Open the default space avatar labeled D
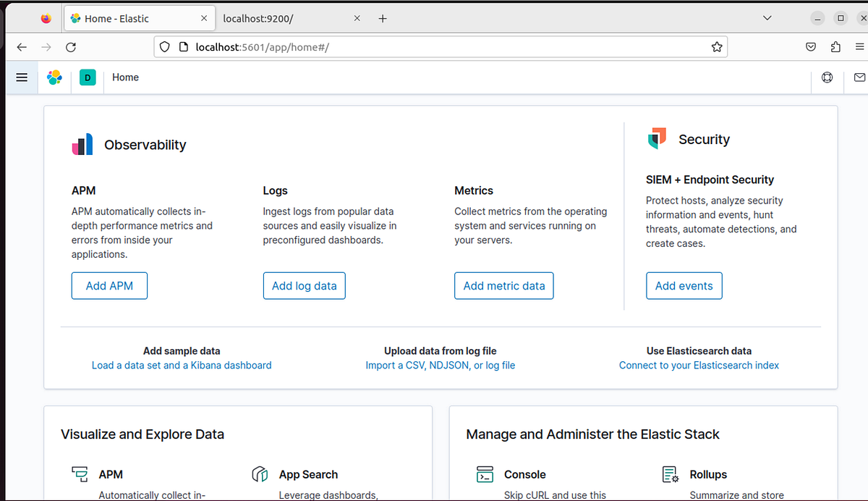 (x=87, y=77)
